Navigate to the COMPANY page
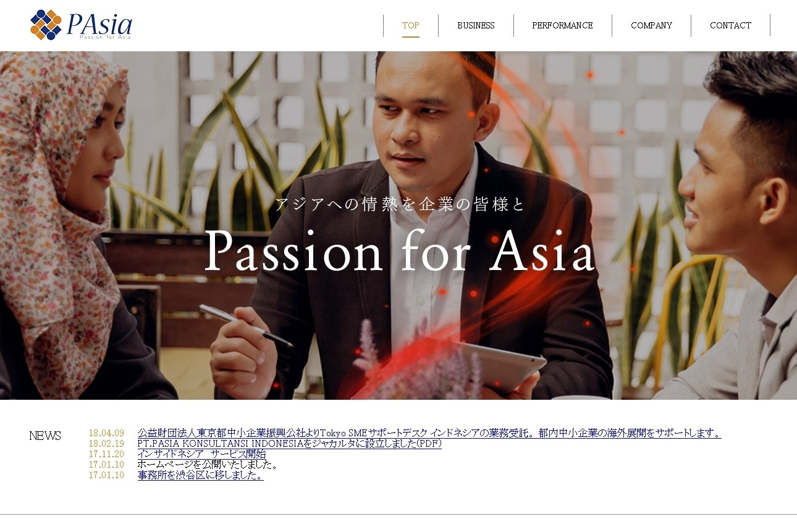 click(x=651, y=25)
